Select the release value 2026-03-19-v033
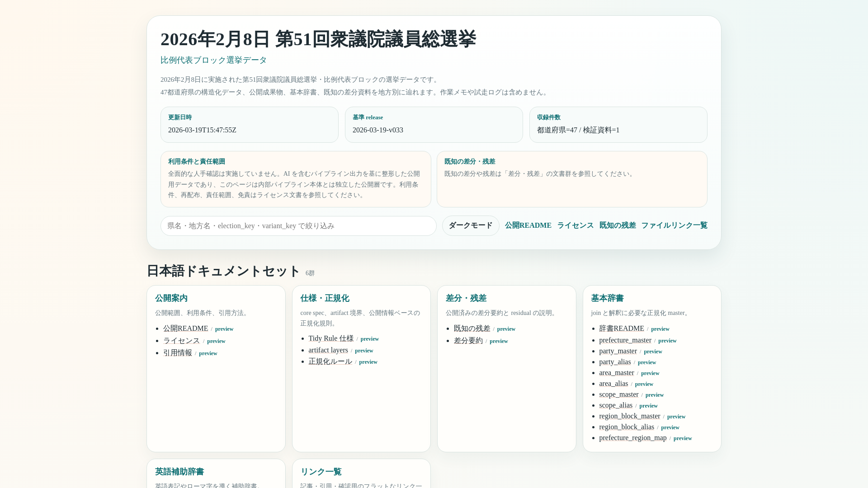The height and width of the screenshot is (488, 868). (x=378, y=130)
